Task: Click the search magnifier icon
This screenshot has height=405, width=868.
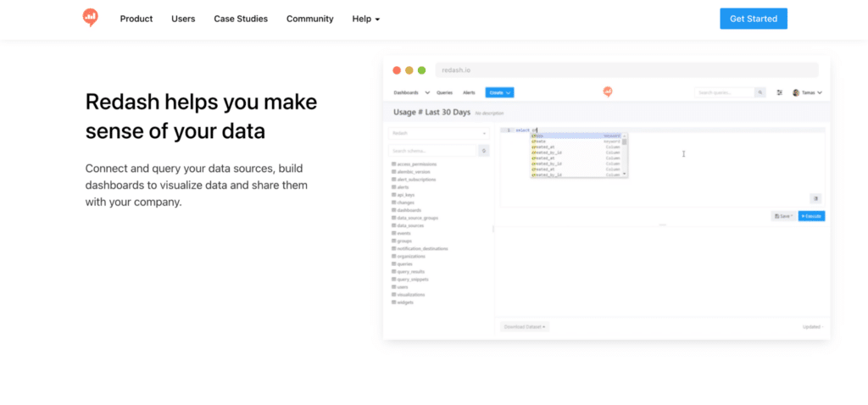Action: pyautogui.click(x=760, y=93)
